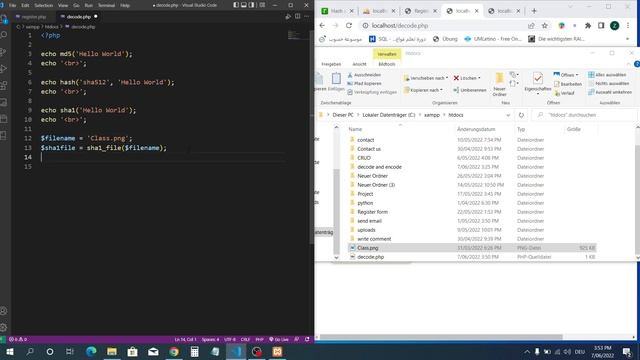640x360 pixels.
Task: Open the UMLetino bookmark in Chrome
Action: point(493,39)
